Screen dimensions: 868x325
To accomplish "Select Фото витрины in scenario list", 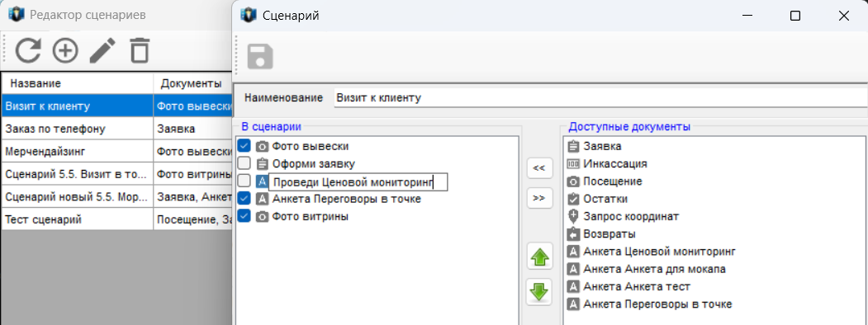I will (x=310, y=217).
